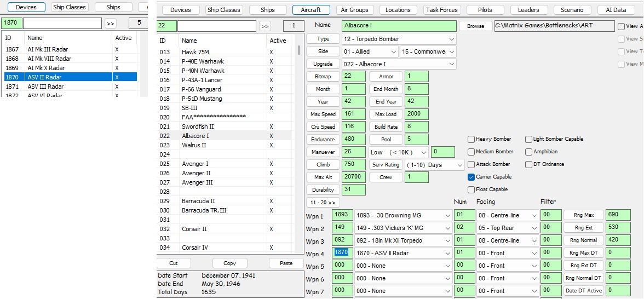The height and width of the screenshot is (299, 644).
Task: Click the Max Alt field showing 20700
Action: [354, 177]
